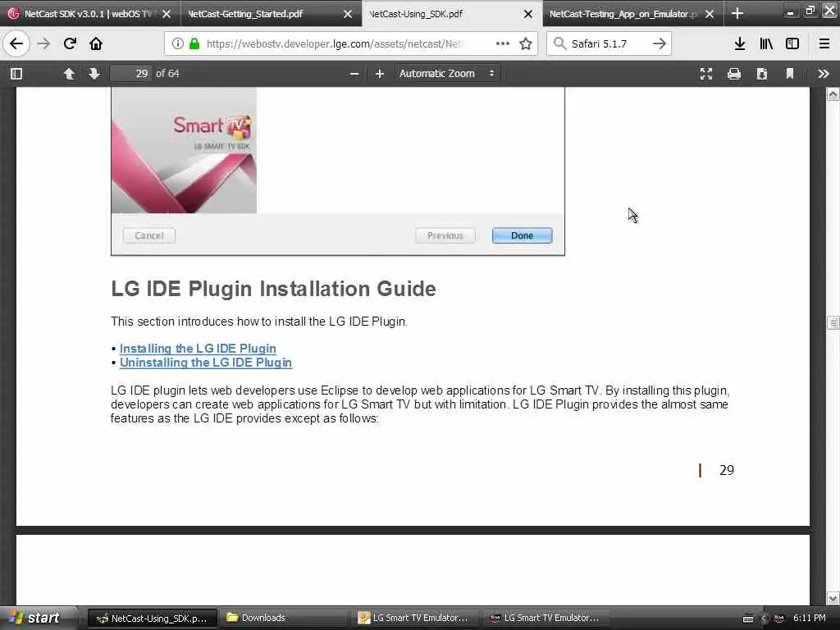Click the green secure padlock icon
Screen dimensions: 840x630
194,44
